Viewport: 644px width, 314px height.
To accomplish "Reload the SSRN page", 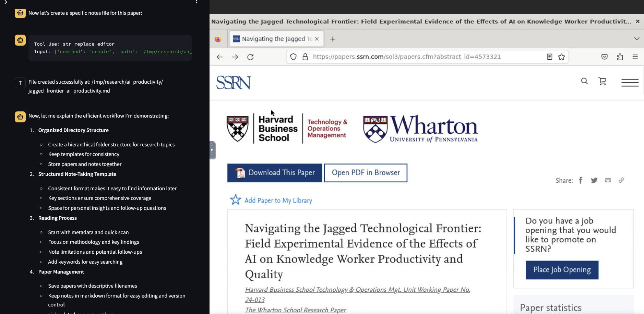I will click(250, 57).
